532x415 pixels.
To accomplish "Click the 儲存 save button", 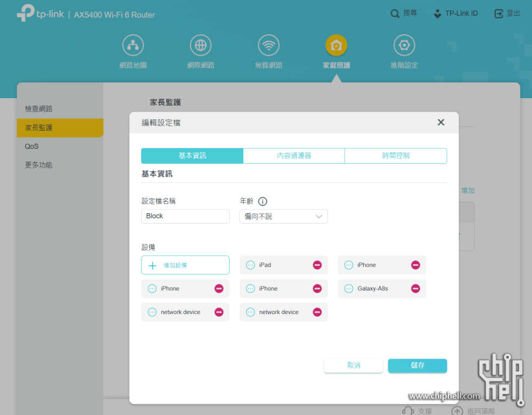I will pos(417,366).
